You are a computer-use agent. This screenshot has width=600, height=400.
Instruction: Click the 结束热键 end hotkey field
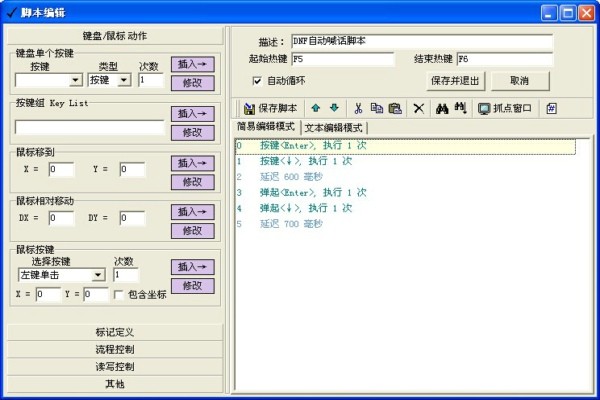tap(505, 59)
